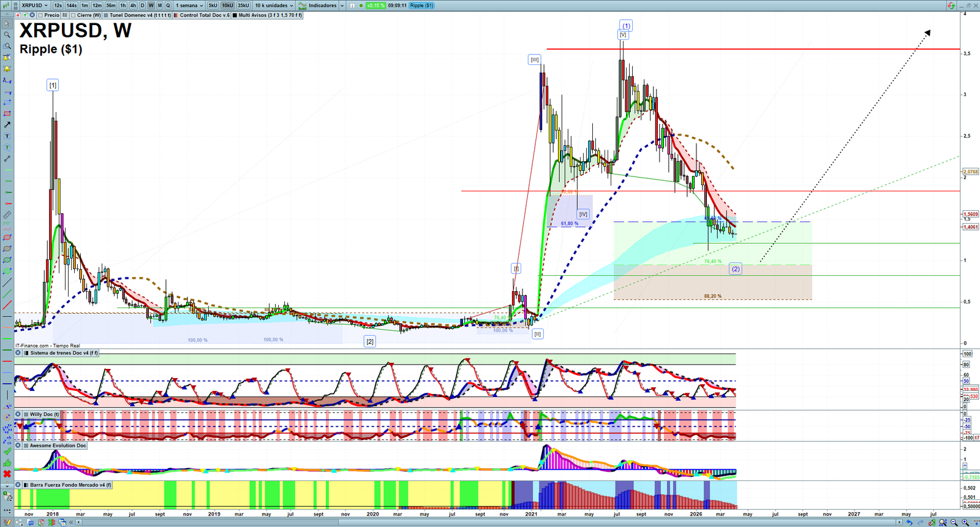This screenshot has height=527, width=980.
Task: Open the 10 k unidades dropdown
Action: pyautogui.click(x=274, y=6)
